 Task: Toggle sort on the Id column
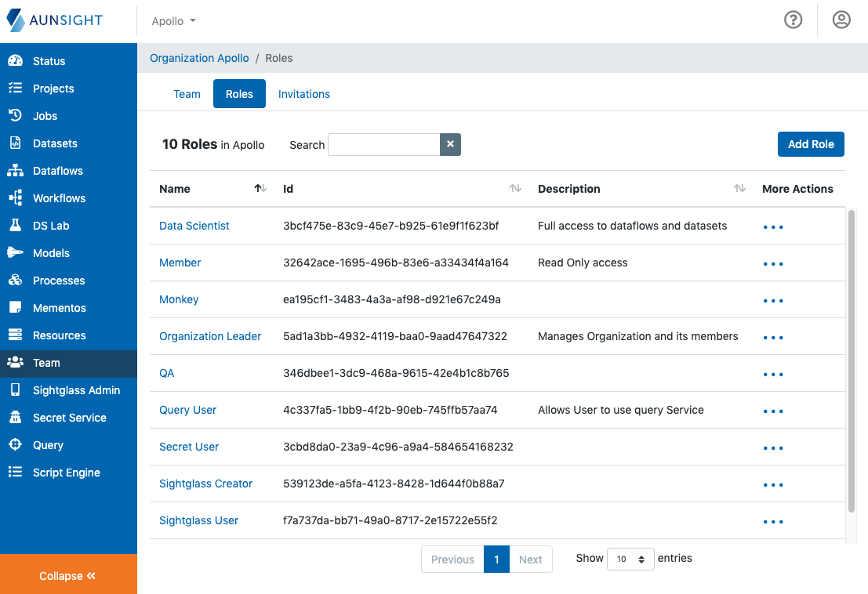(515, 189)
